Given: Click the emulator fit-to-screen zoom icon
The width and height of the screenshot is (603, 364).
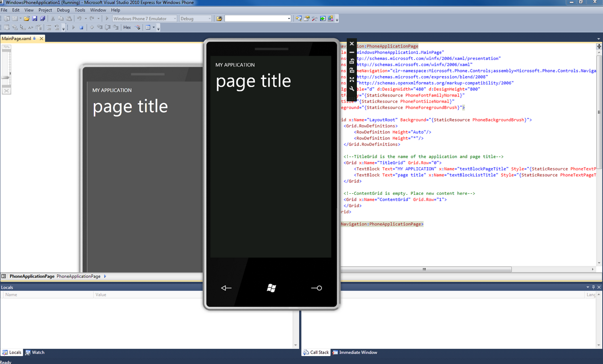Looking at the screenshot, I should point(352,80).
